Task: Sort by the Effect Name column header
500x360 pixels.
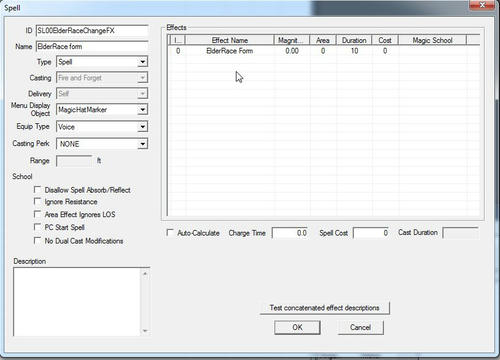Action: coord(230,40)
